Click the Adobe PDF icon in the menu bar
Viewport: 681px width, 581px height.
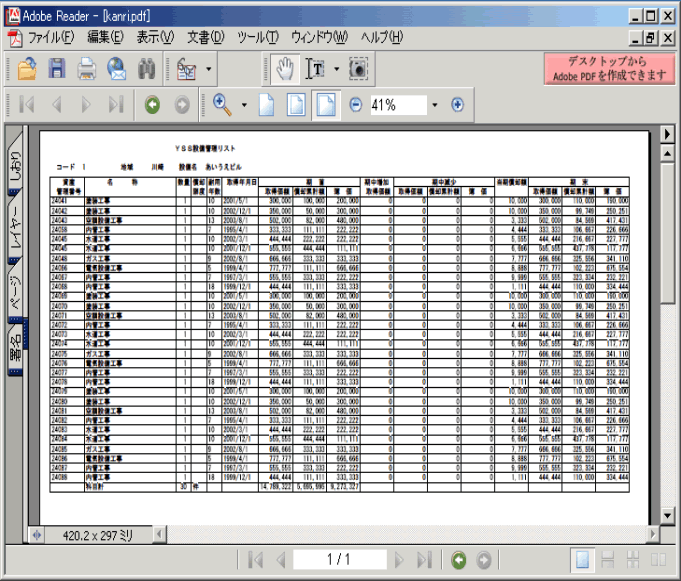15,38
